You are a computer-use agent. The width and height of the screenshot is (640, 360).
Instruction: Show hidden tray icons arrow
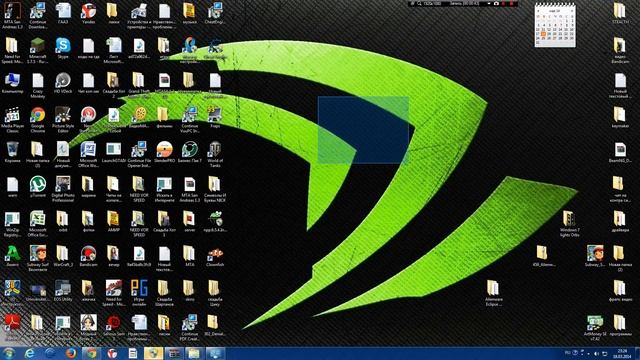pyautogui.click(x=589, y=353)
